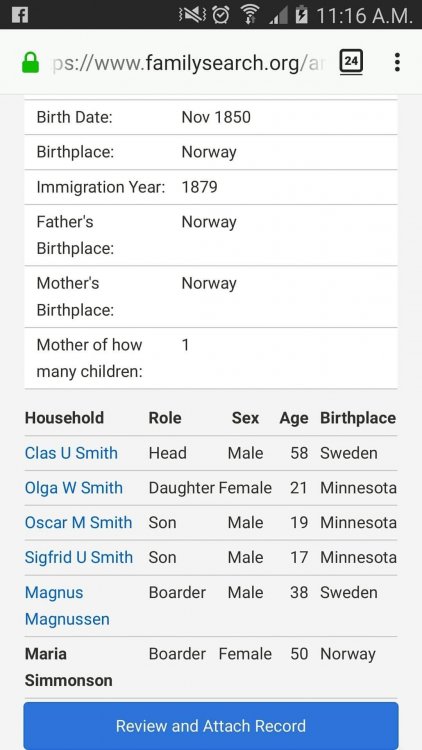Tap the Facebook notification icon in status bar

point(20,15)
